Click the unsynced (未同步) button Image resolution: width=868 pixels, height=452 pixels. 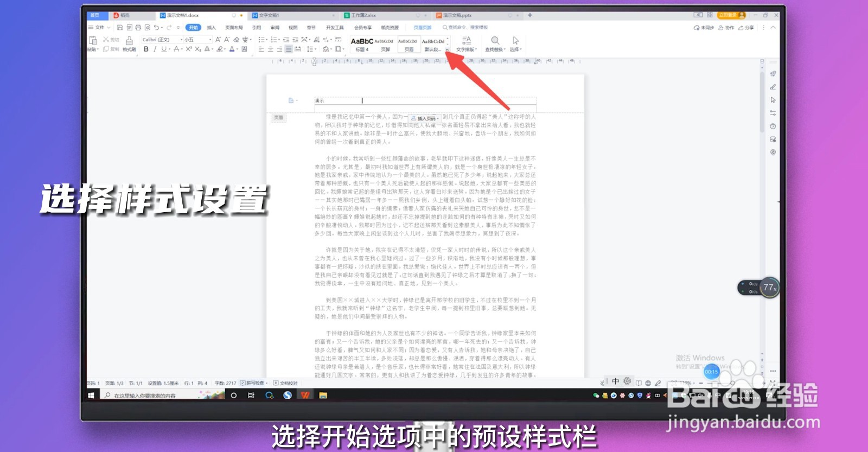[704, 27]
